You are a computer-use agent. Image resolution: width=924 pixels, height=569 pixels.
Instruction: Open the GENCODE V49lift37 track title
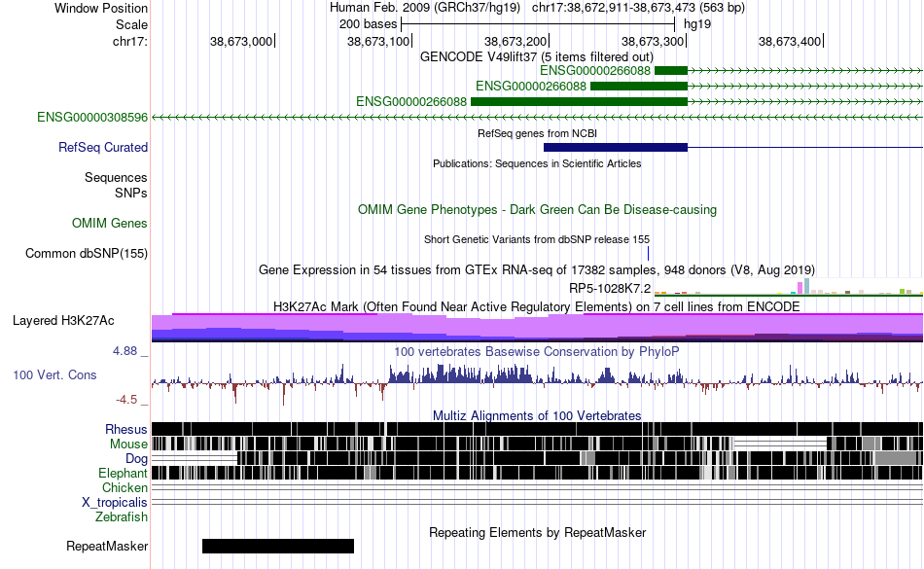537,57
